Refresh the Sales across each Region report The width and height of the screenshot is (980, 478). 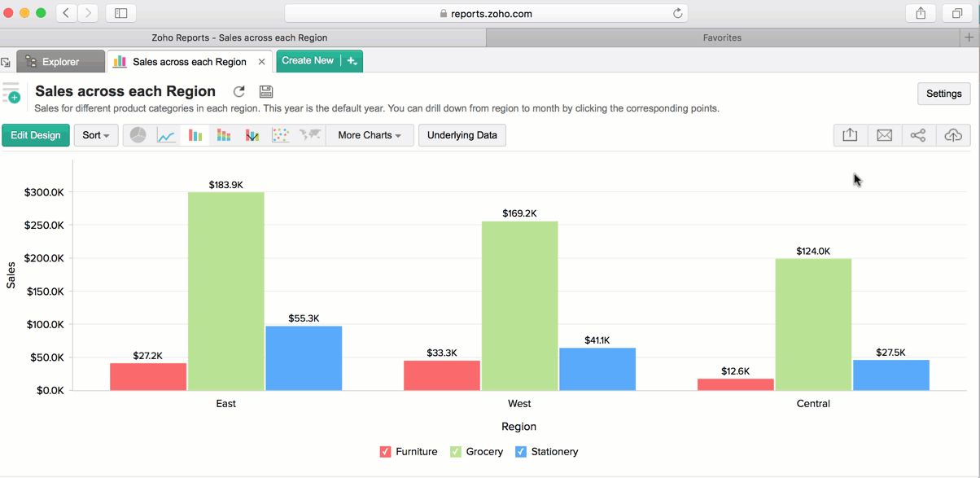(x=238, y=92)
